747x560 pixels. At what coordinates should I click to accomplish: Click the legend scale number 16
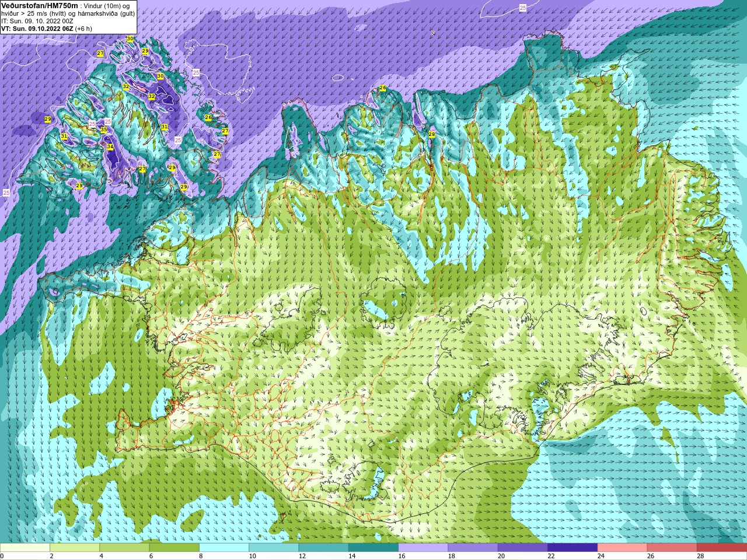click(402, 556)
